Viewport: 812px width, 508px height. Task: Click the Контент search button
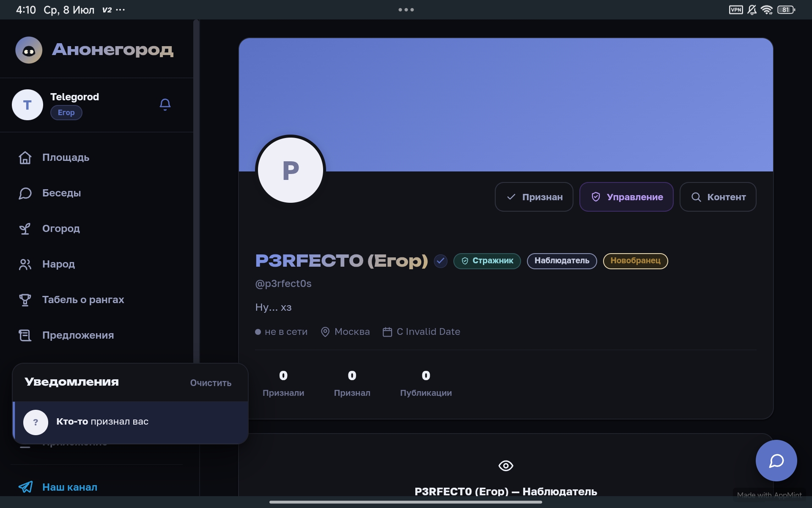[x=718, y=197]
